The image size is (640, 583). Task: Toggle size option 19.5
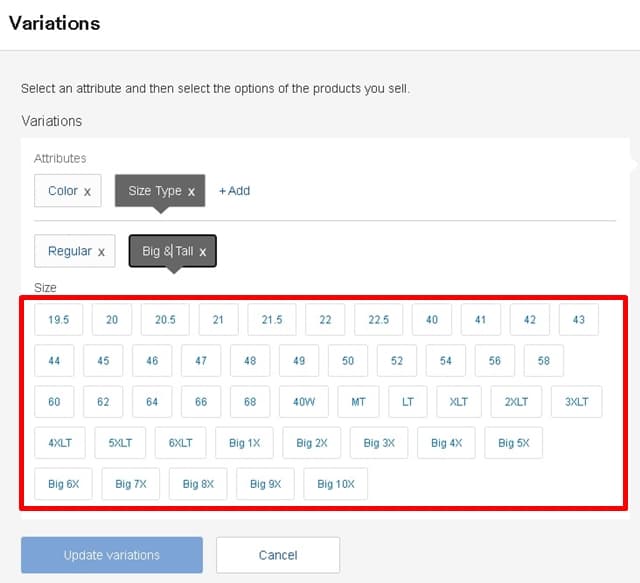[58, 320]
